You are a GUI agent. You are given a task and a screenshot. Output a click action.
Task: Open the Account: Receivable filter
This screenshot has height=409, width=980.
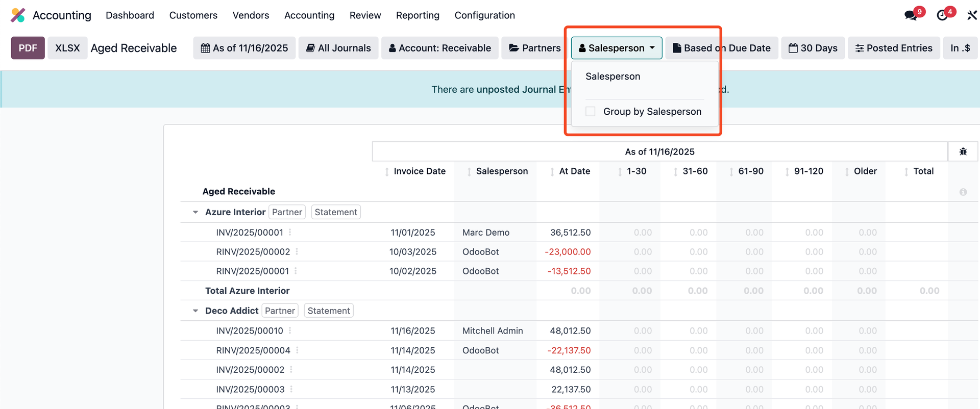pyautogui.click(x=440, y=48)
